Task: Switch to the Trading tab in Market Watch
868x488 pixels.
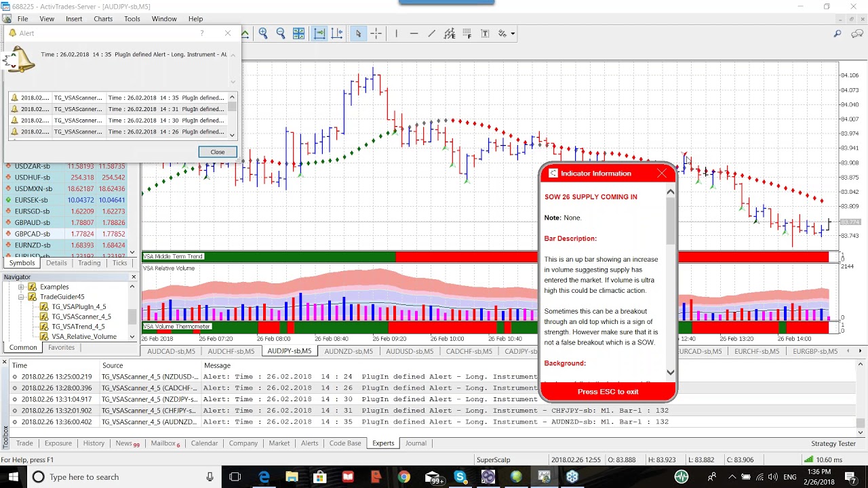Action: pyautogui.click(x=89, y=263)
